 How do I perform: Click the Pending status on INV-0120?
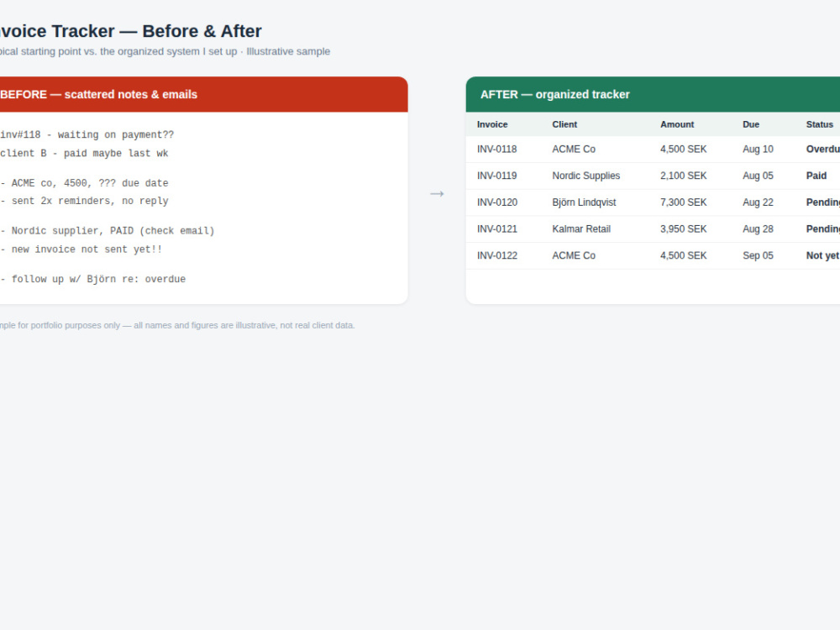pos(823,202)
